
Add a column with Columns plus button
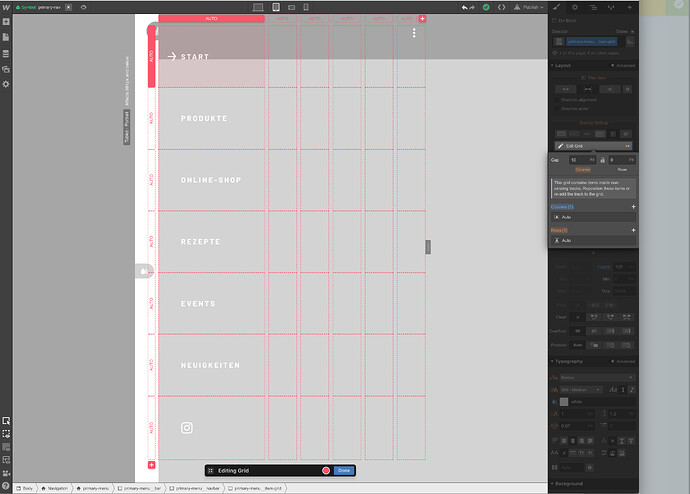pyautogui.click(x=633, y=207)
